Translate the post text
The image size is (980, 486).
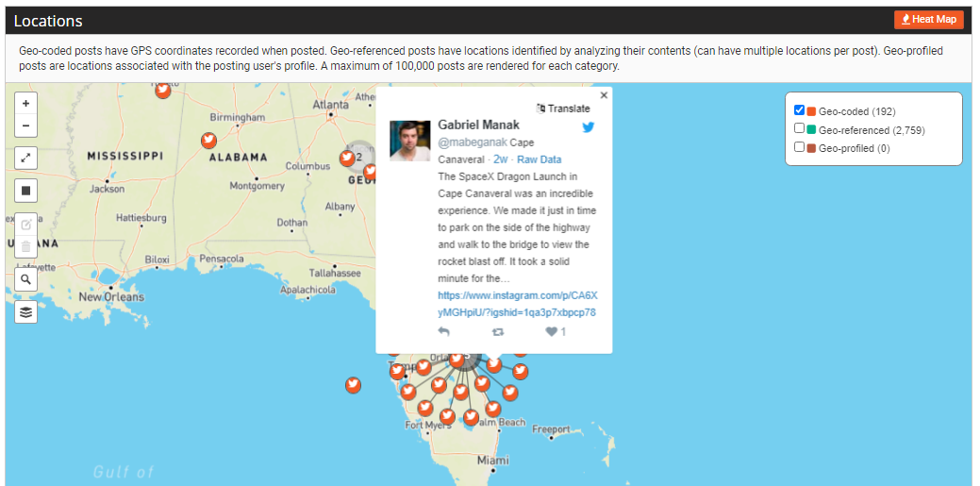pos(563,109)
